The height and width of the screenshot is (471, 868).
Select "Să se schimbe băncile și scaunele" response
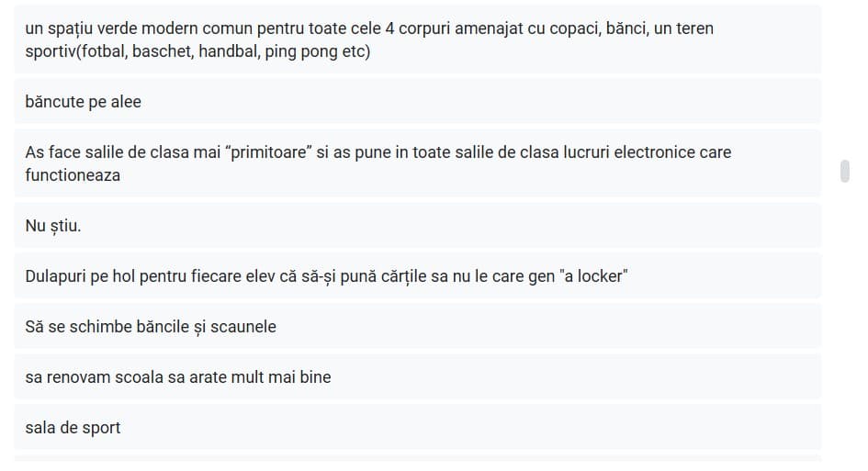(x=417, y=326)
